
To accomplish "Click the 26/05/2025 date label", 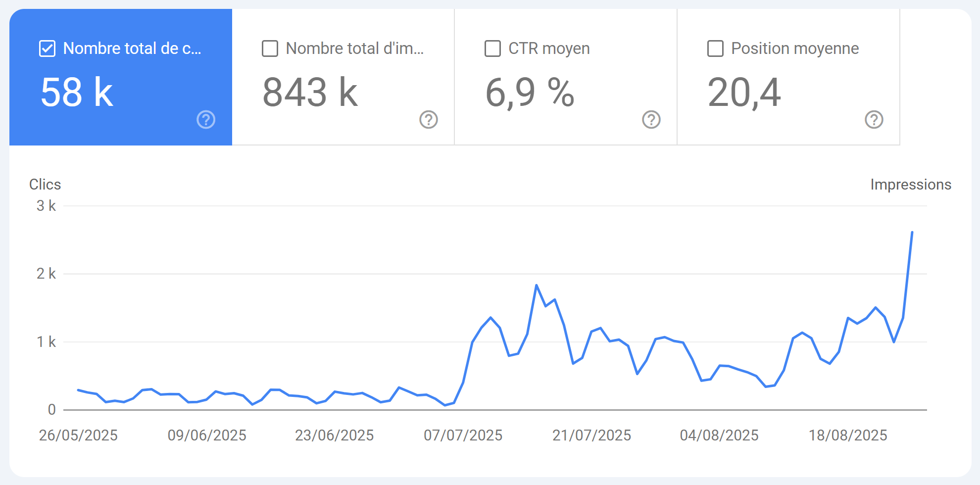I will 78,435.
